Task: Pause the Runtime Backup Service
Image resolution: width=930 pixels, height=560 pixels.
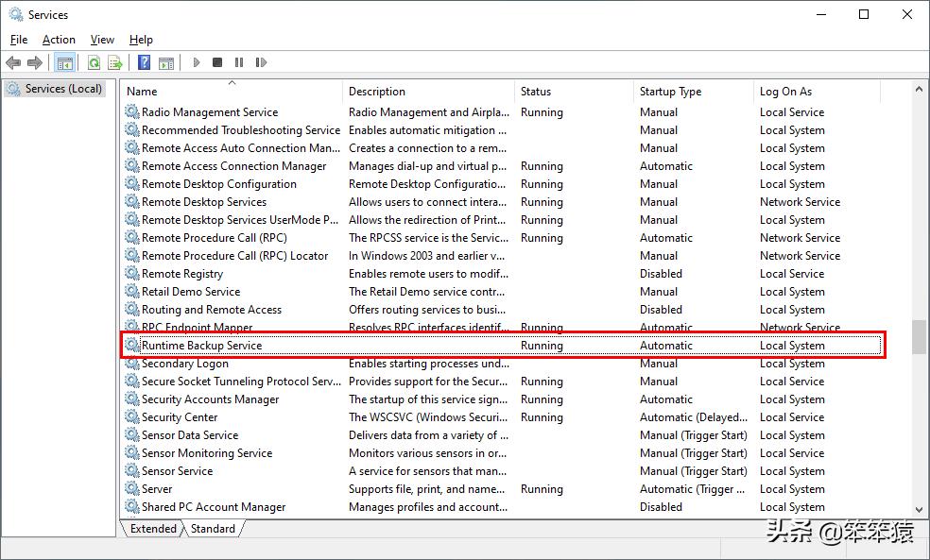Action: (238, 62)
